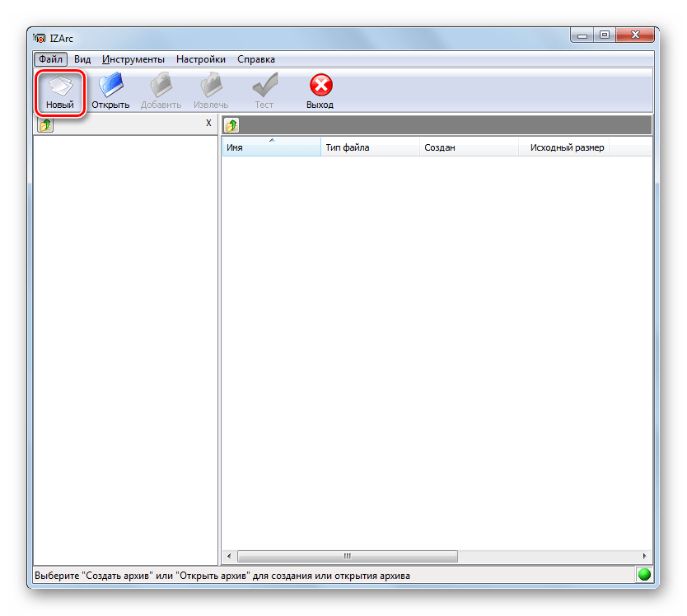
Task: Exit using the red Выход icon
Action: [320, 86]
